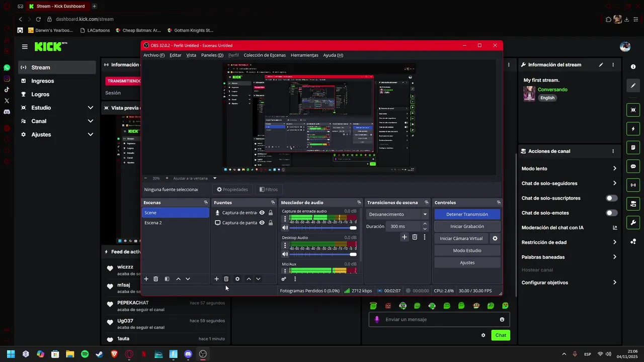
Task: Open Ajustes button in OBS Controles
Action: 467,262
